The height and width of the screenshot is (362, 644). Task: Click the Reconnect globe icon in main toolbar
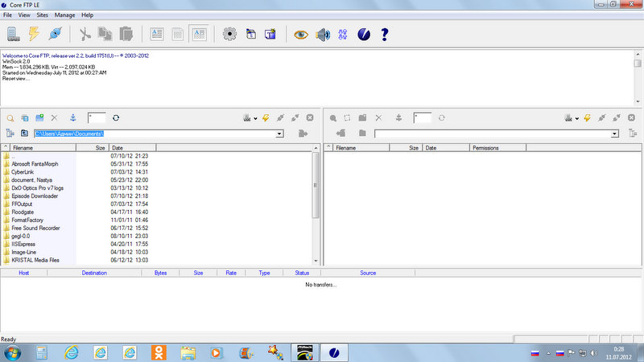[x=55, y=34]
